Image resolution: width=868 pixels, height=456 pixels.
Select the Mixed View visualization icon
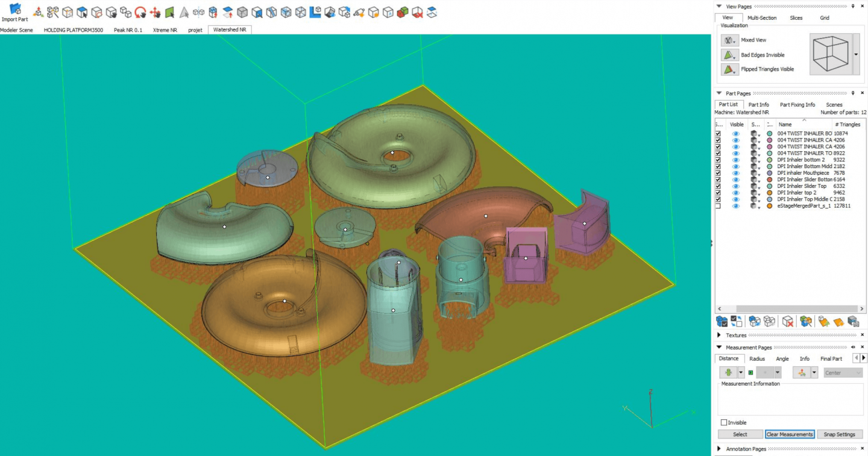click(x=729, y=40)
